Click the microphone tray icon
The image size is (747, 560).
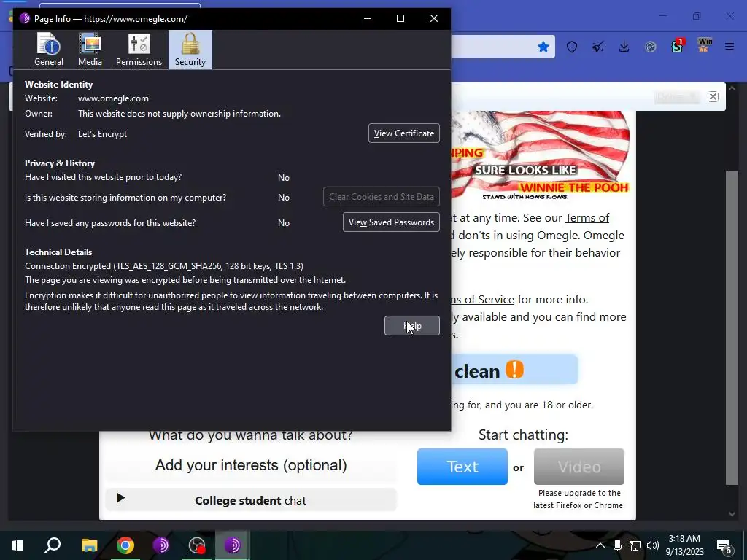click(617, 545)
